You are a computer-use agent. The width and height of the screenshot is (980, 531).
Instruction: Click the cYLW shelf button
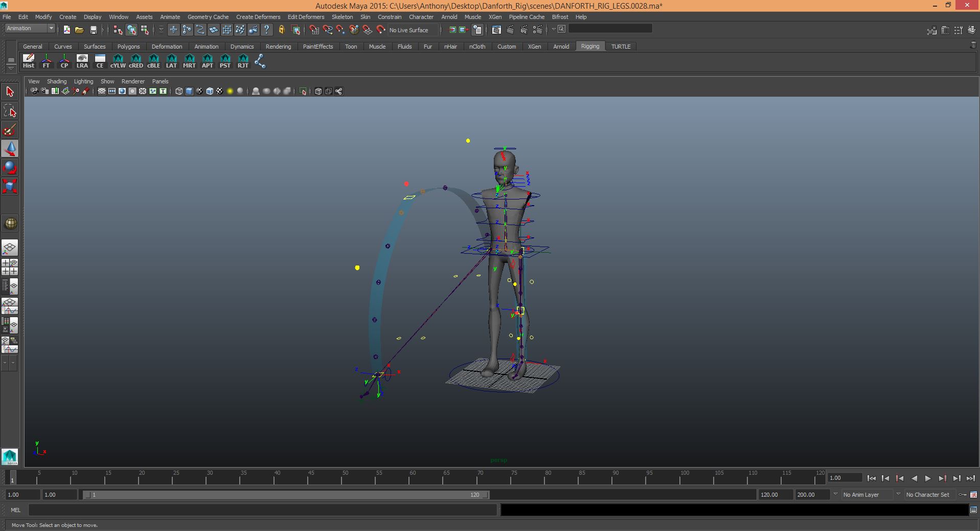118,61
